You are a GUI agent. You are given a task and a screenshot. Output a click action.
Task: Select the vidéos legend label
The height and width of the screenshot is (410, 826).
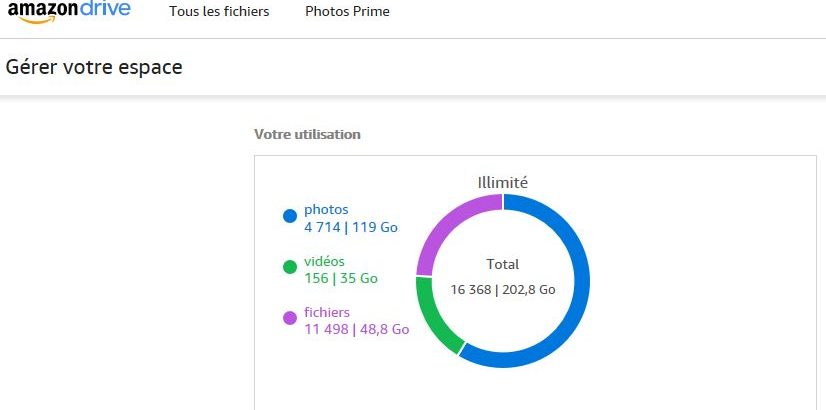[x=324, y=261]
